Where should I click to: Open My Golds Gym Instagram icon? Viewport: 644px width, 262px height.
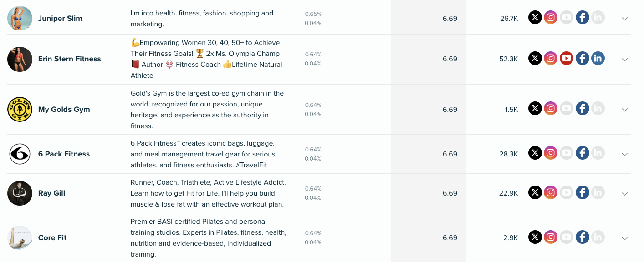551,108
